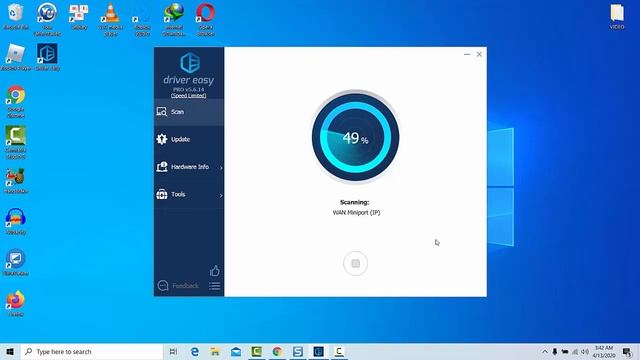Click the Speed Limited link under the logo
Viewport: 640px width, 360px height.
(189, 96)
